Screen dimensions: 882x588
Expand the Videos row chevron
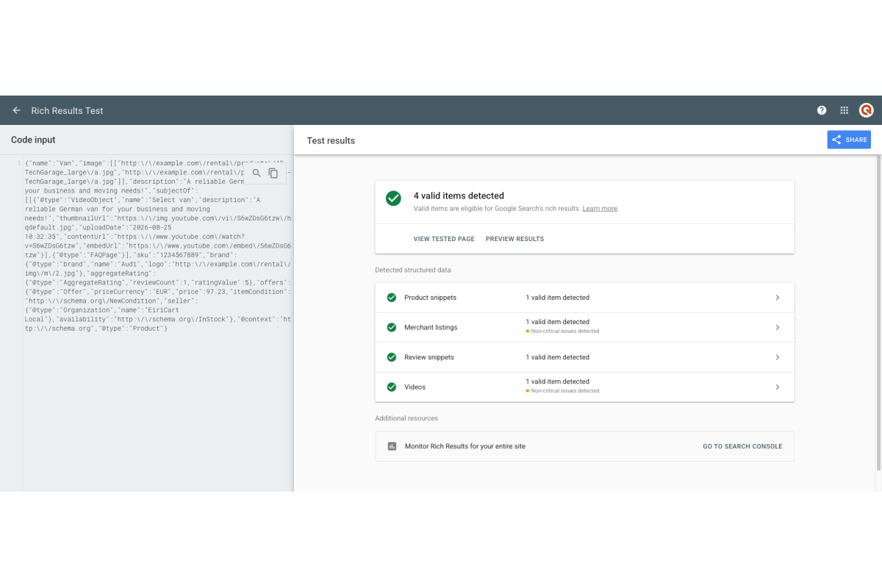point(777,387)
